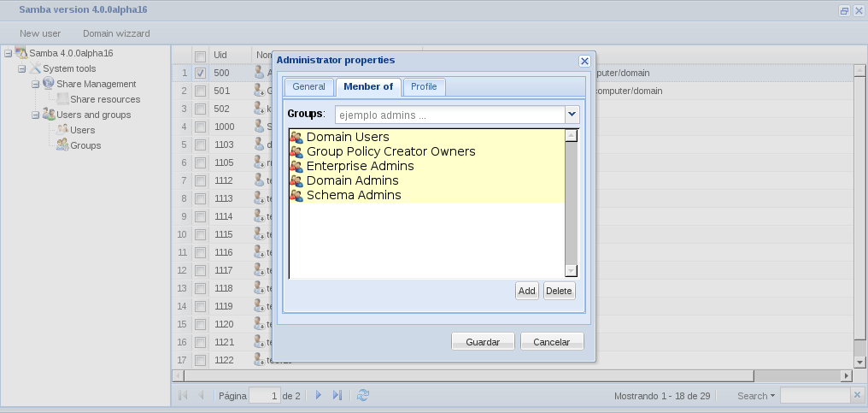868x413 pixels.
Task: Uncheck the checkbox for Uid 500 row
Action: click(x=200, y=74)
